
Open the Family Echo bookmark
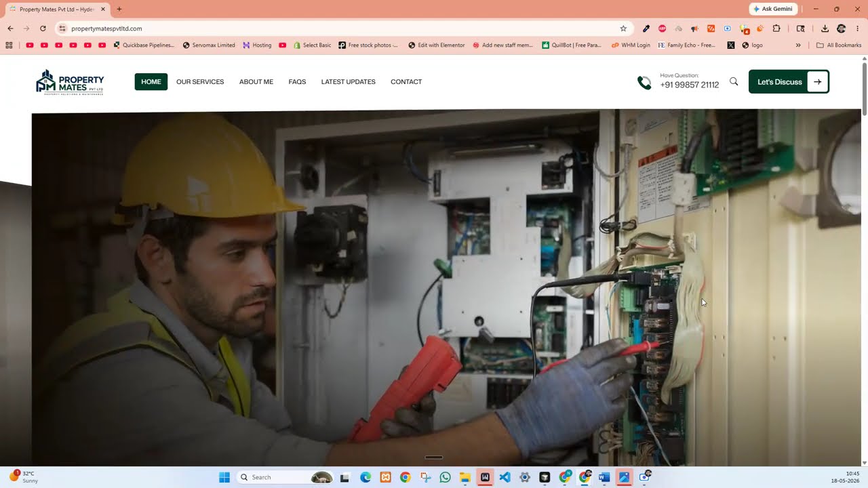click(687, 45)
